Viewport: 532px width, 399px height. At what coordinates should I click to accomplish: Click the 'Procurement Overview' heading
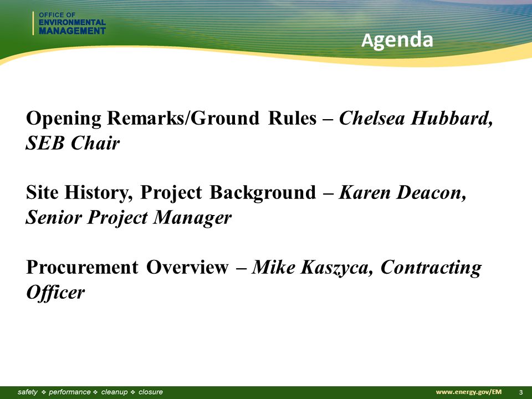pos(127,267)
